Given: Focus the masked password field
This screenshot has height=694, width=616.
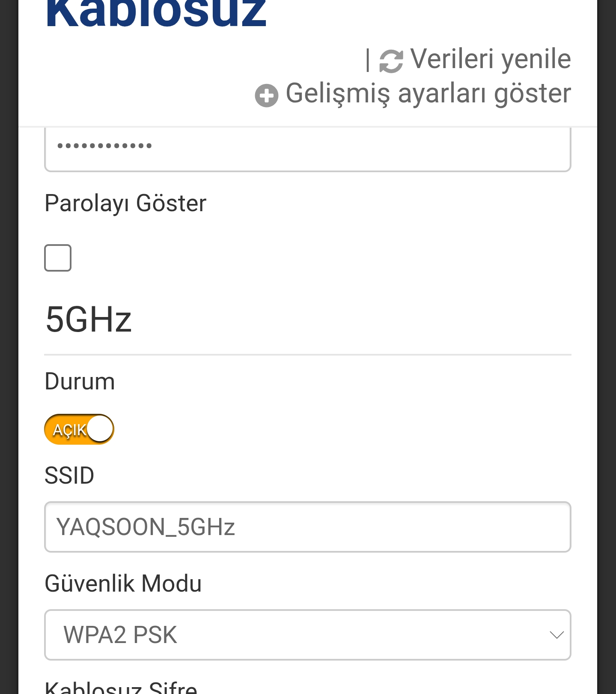Looking at the screenshot, I should click(307, 148).
